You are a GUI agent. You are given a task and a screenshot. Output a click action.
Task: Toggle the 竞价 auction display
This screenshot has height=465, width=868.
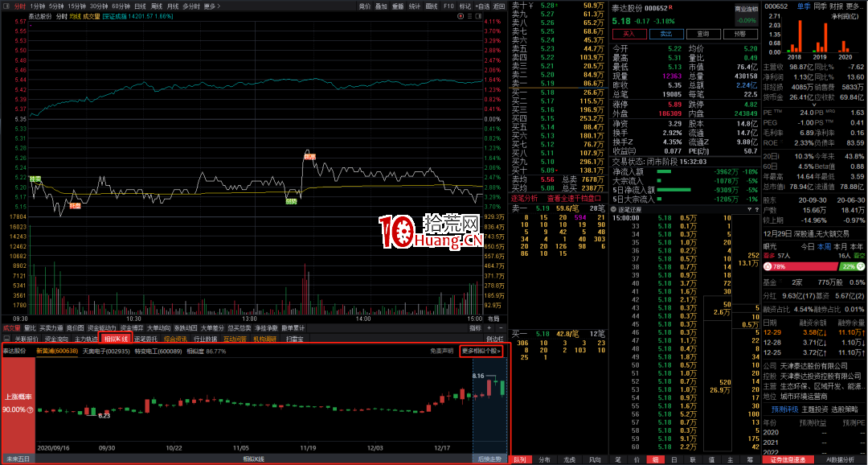click(x=364, y=6)
